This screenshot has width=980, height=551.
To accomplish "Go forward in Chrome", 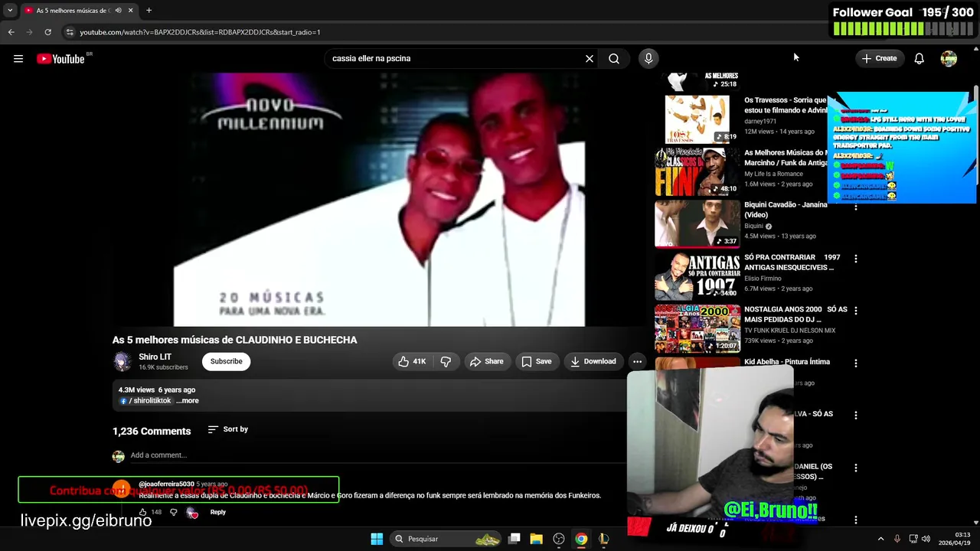I will [29, 32].
